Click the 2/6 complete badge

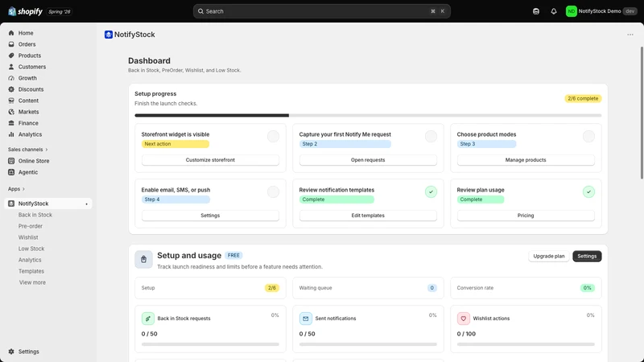pyautogui.click(x=583, y=98)
